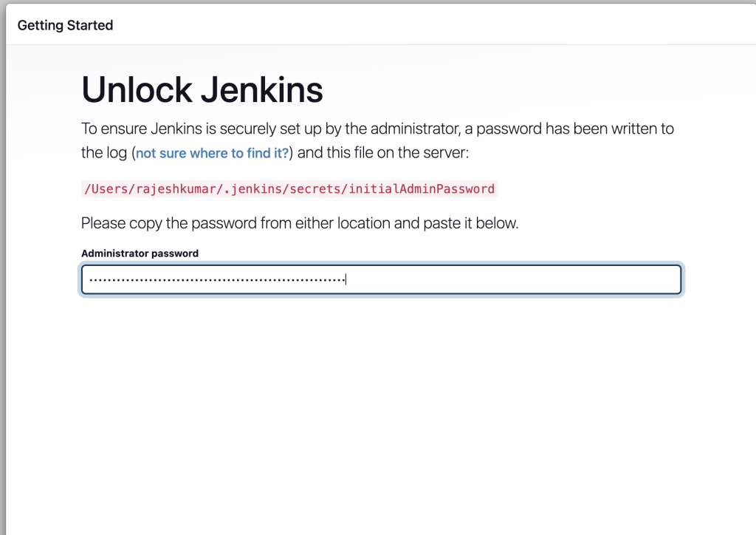This screenshot has height=535, width=756.
Task: Click the "Getting Started" header title
Action: click(x=65, y=25)
